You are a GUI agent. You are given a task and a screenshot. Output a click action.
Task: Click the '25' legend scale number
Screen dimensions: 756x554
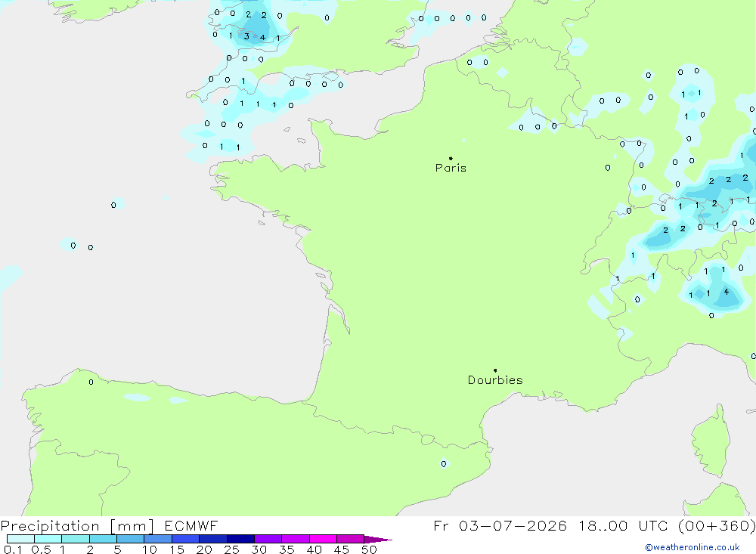(x=231, y=549)
